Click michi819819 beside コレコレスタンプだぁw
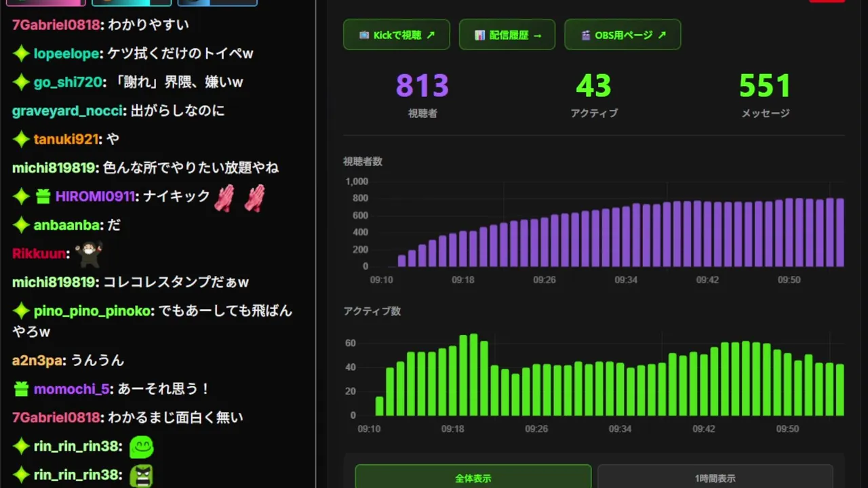Viewport: 868px width, 488px height. pyautogui.click(x=55, y=282)
